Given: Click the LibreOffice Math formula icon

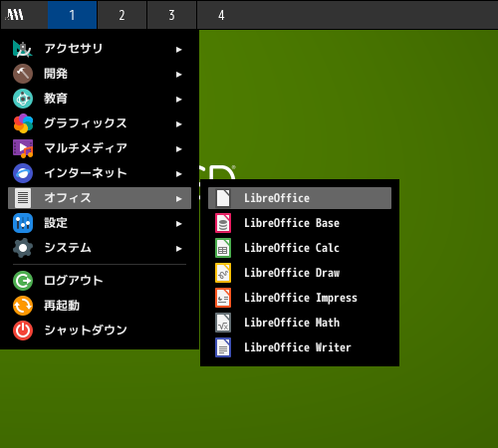Looking at the screenshot, I should point(223,323).
